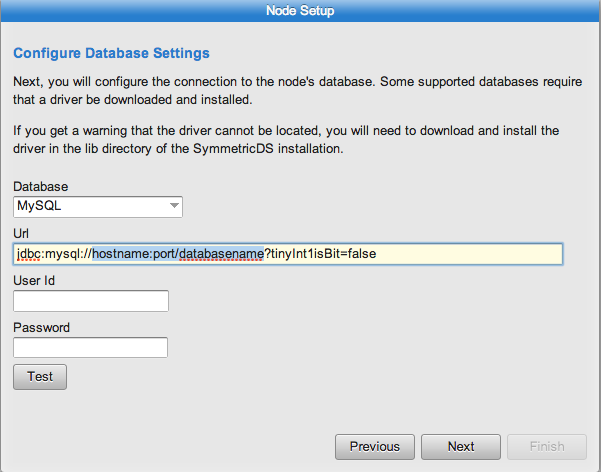Open the Database combo box showing MySQL
The height and width of the screenshot is (472, 601).
pos(98,207)
